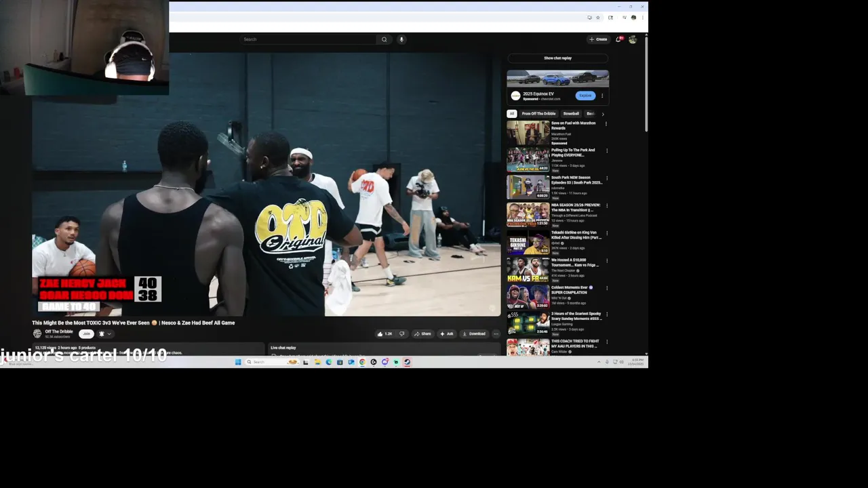Select the All filter chip
The image size is (868, 488).
(512, 114)
